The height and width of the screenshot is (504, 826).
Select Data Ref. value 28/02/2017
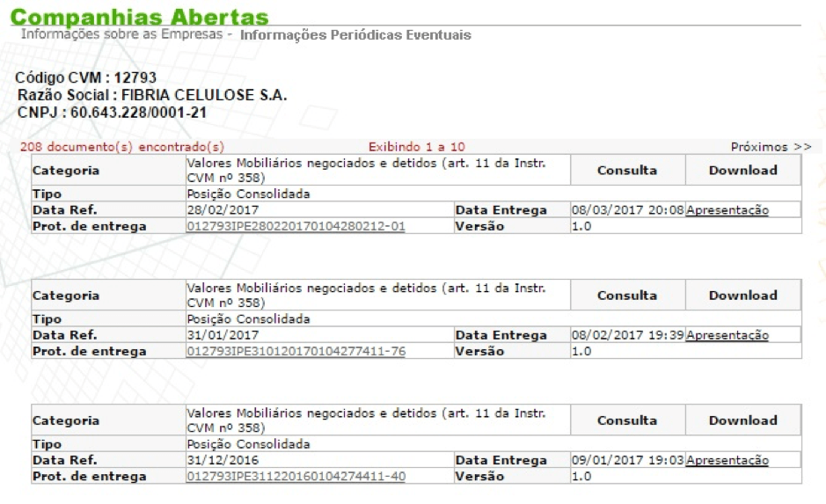click(x=223, y=210)
